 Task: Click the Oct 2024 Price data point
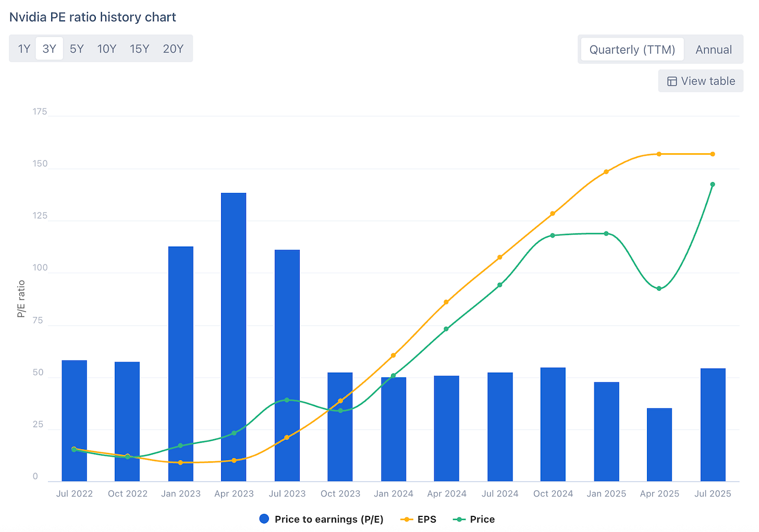553,236
